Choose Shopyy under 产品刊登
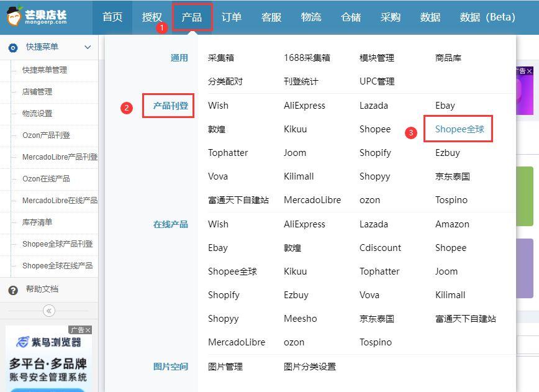 tap(374, 176)
